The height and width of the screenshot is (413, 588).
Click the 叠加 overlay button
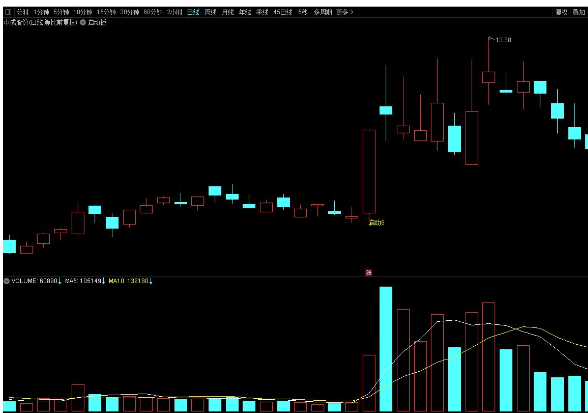[579, 12]
